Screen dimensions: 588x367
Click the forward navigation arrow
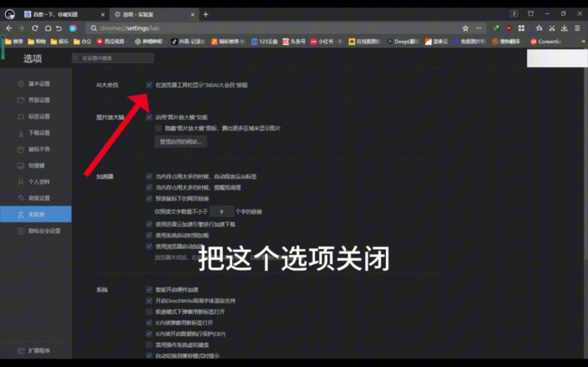[21, 28]
